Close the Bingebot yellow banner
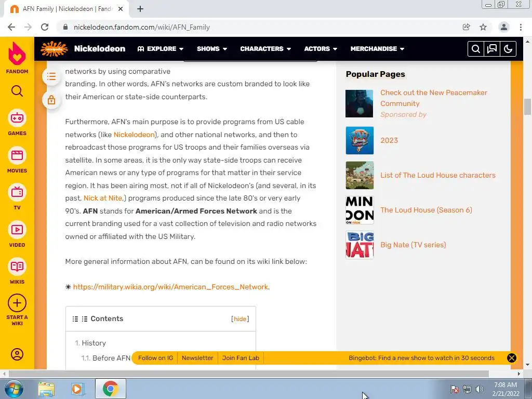532x399 pixels. [512, 358]
